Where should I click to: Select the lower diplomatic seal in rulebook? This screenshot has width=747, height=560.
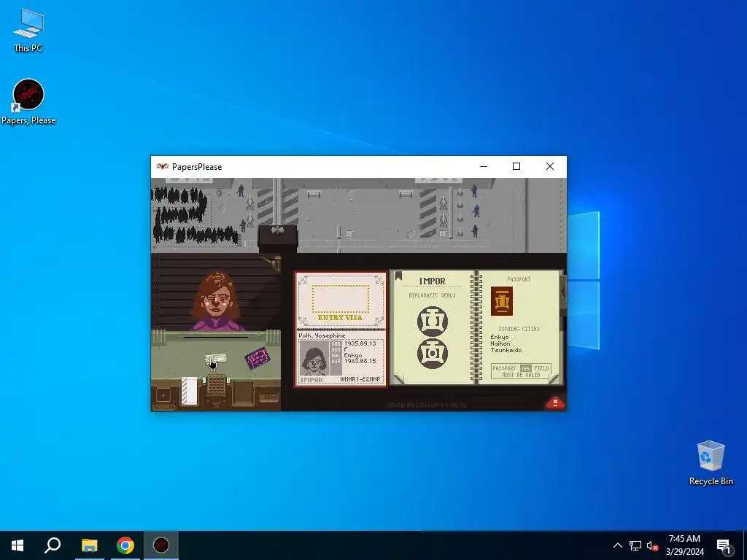[432, 354]
